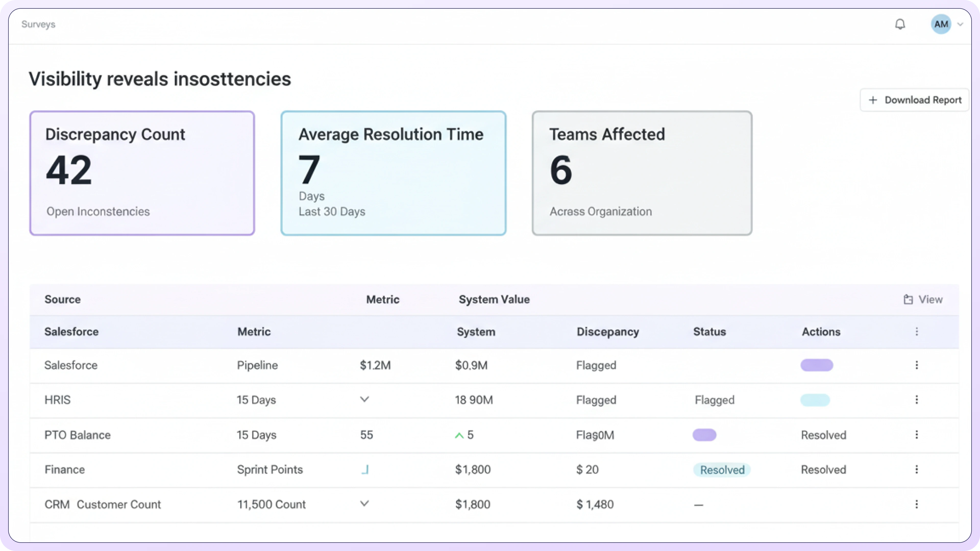Open the notifications bell
Viewport: 980px width, 551px height.
coord(900,24)
